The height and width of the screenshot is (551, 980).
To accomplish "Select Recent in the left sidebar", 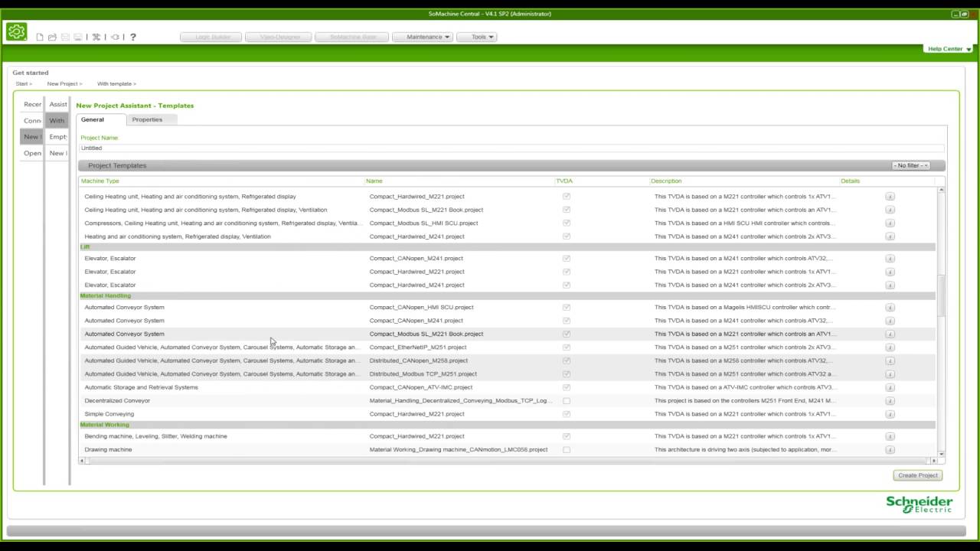I will tap(31, 104).
